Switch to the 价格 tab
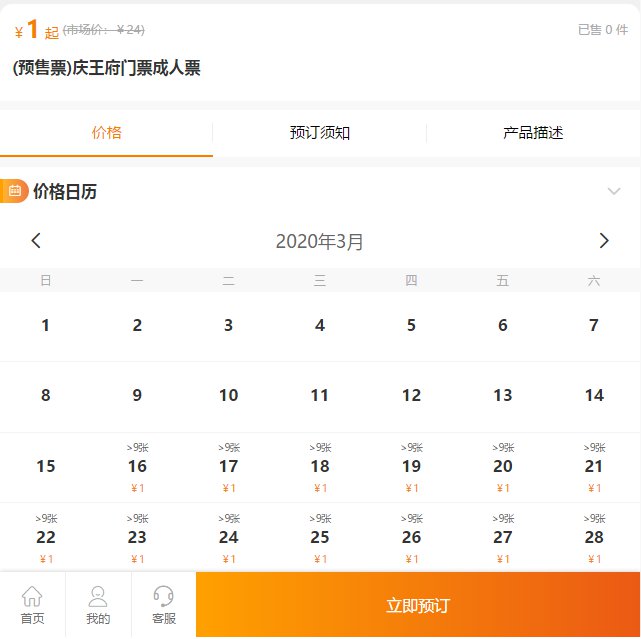This screenshot has width=641, height=639. pyautogui.click(x=106, y=133)
